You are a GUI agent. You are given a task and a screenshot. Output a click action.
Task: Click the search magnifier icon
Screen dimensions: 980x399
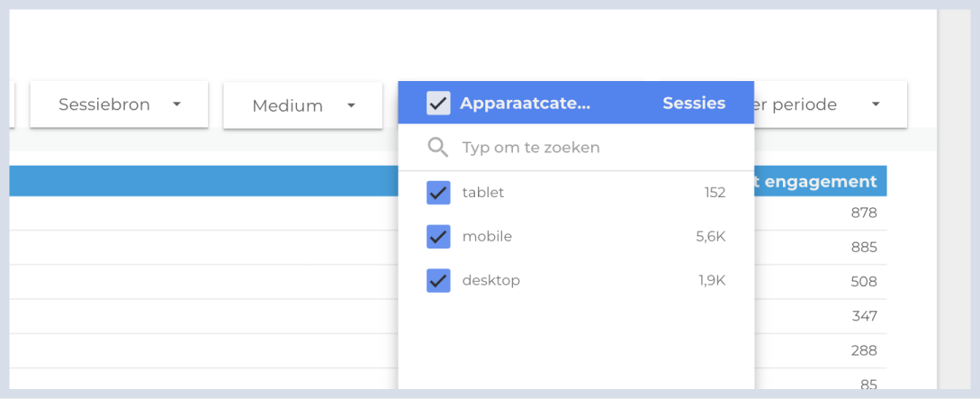coord(438,148)
